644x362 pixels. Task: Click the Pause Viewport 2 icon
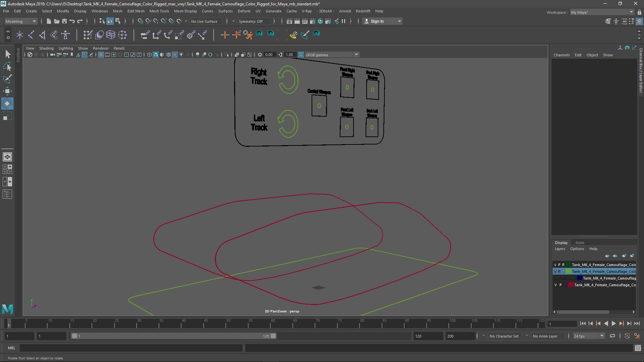[x=343, y=21]
